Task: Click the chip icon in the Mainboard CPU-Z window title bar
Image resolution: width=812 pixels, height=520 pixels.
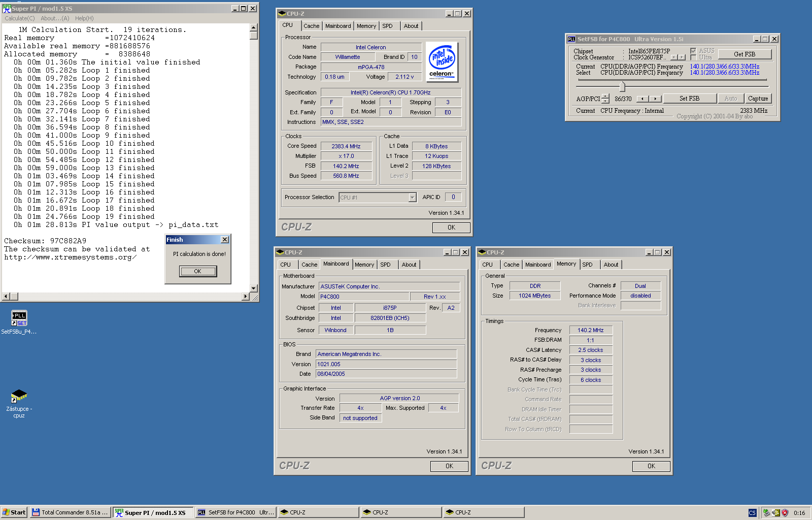Action: pyautogui.click(x=280, y=252)
